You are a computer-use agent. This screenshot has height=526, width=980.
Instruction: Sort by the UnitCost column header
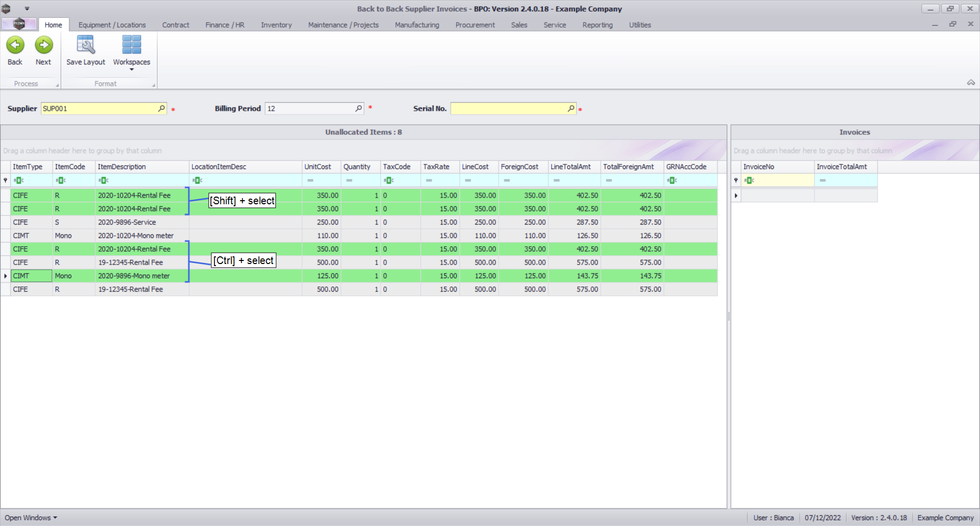pyautogui.click(x=321, y=167)
